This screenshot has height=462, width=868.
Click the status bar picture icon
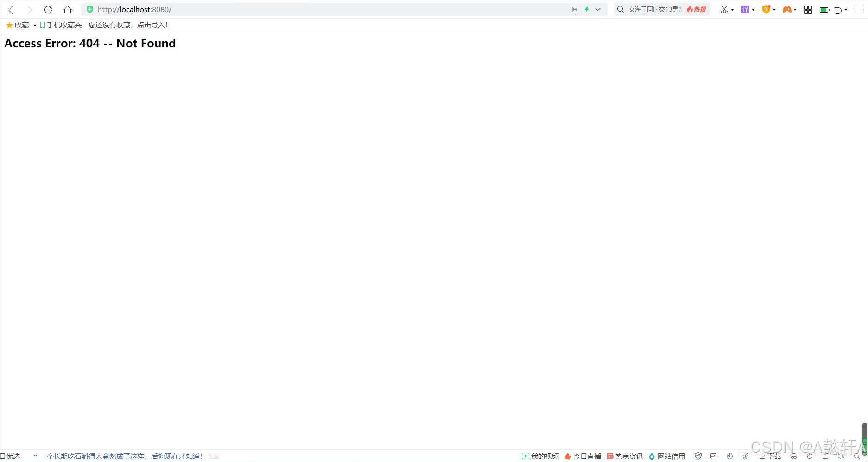(714, 456)
